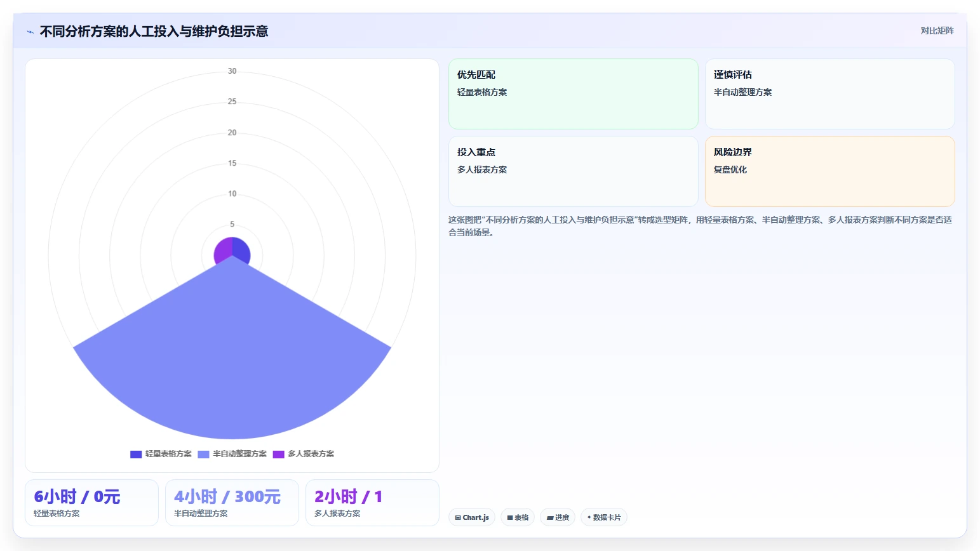The image size is (980, 551).
Task: Open the 投入重点 matrix card
Action: point(573,171)
